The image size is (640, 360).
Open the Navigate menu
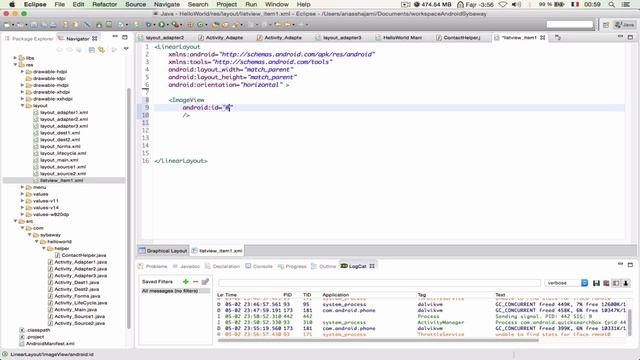[167, 4]
